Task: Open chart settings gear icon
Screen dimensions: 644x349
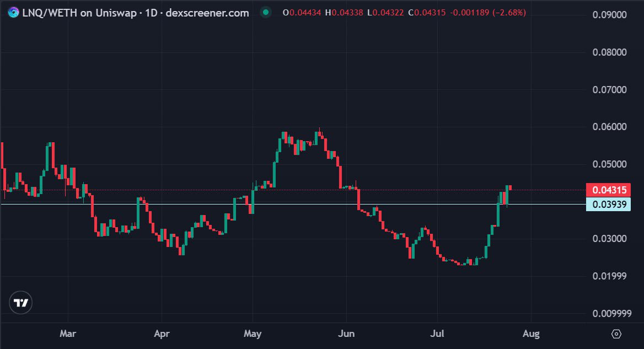Action: pyautogui.click(x=616, y=334)
